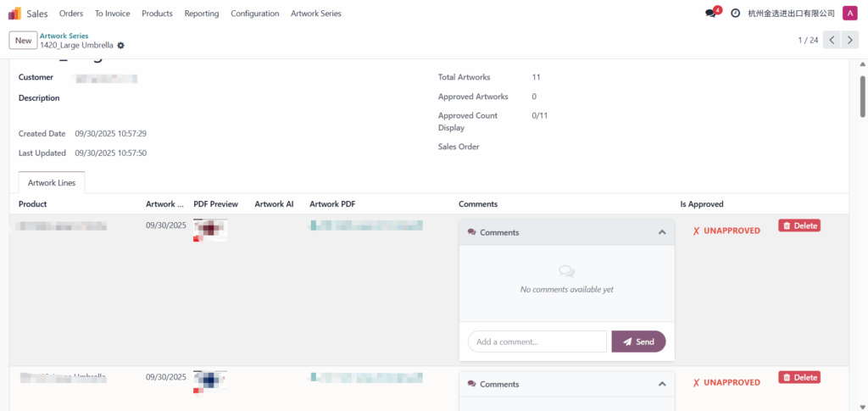Open the messages conversation icon
This screenshot has height=411, width=868.
pyautogui.click(x=710, y=14)
